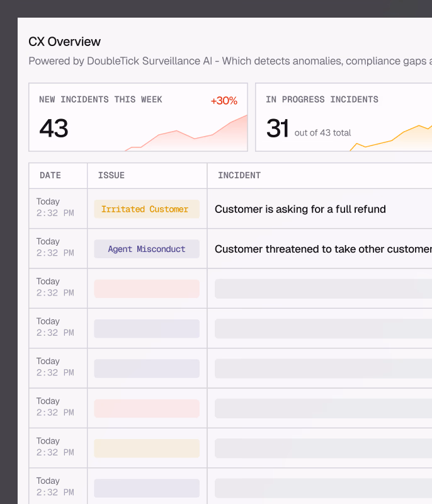
Task: Click the +30% increase badge
Action: 224,101
